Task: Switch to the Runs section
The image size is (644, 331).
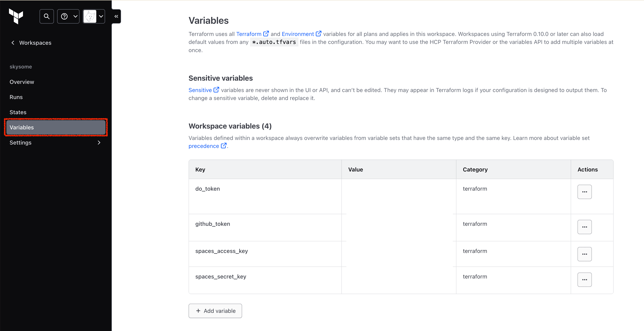Action: pos(16,97)
